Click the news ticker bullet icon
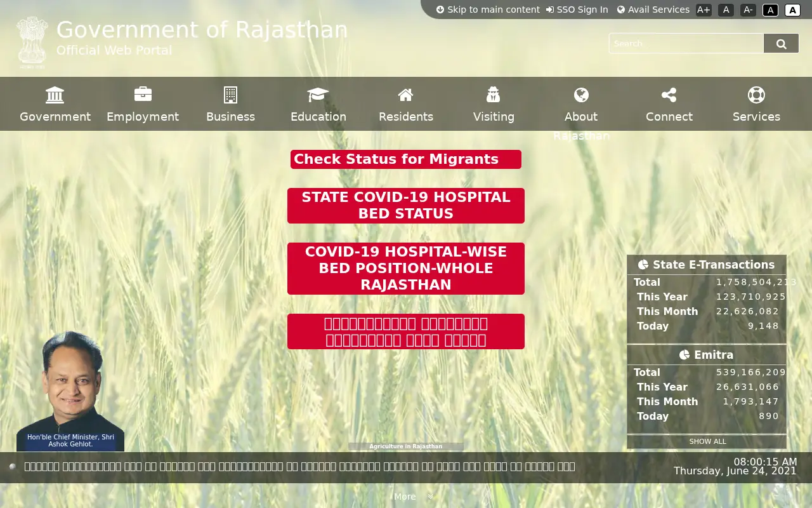The height and width of the screenshot is (508, 812). [x=13, y=467]
